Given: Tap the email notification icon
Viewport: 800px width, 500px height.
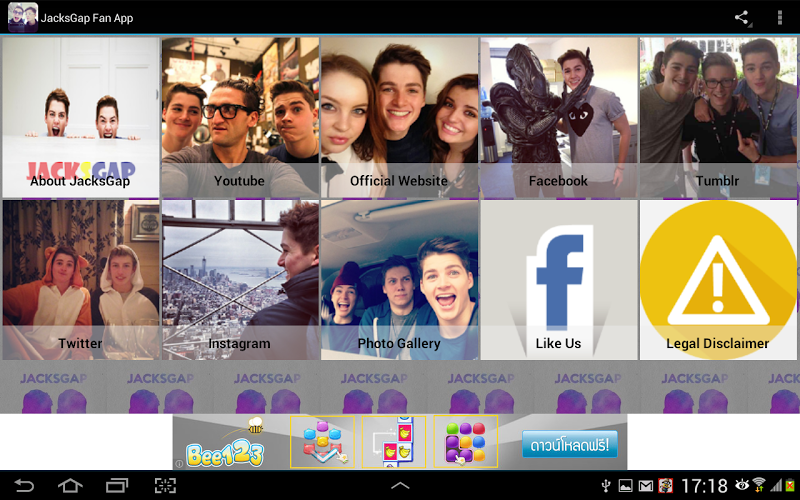Looking at the screenshot, I should click(645, 486).
